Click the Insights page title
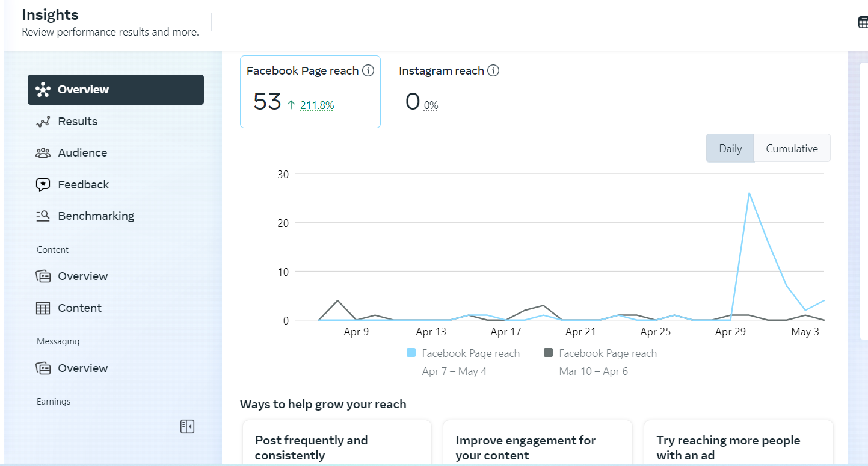The image size is (868, 466). [x=50, y=15]
